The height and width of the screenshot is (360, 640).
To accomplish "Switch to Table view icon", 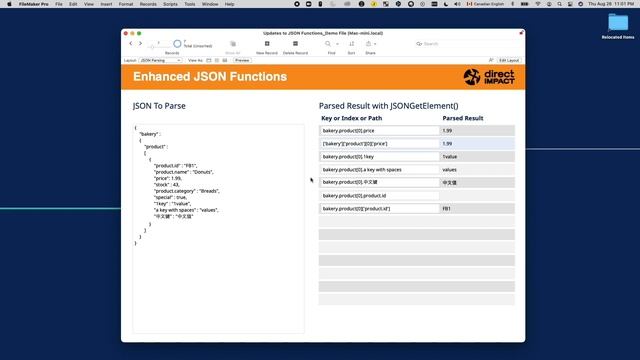I will [225, 60].
